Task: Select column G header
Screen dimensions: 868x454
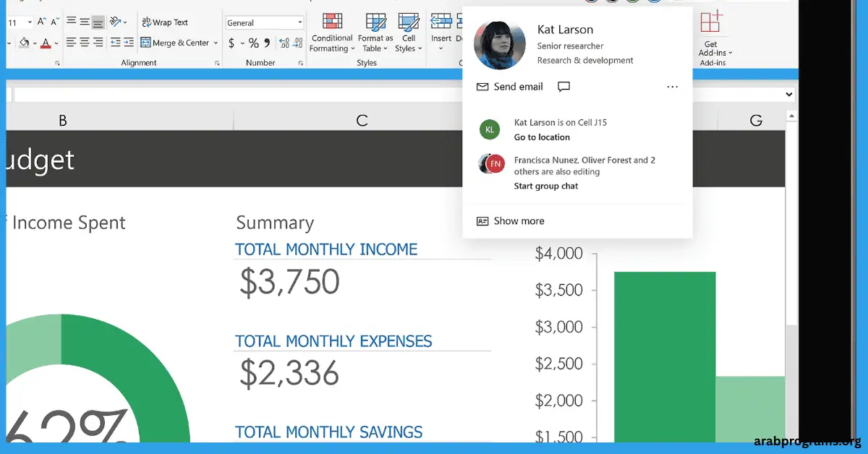Action: [x=756, y=120]
